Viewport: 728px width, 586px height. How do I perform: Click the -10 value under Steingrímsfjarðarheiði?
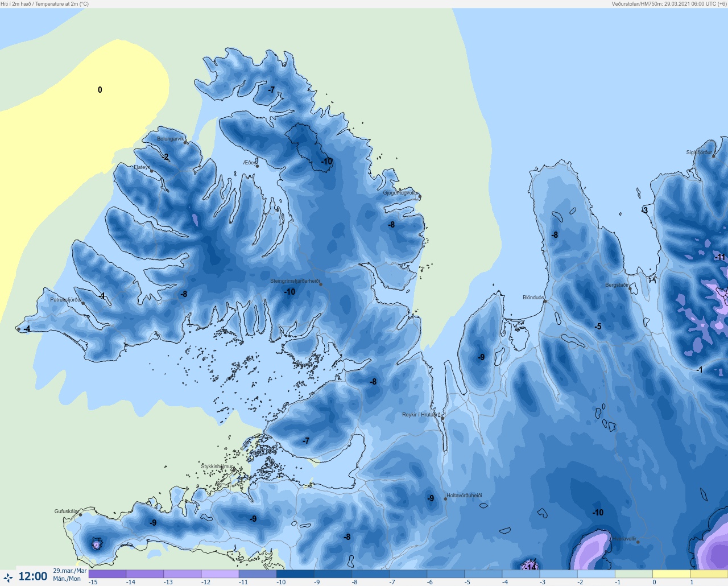click(289, 292)
